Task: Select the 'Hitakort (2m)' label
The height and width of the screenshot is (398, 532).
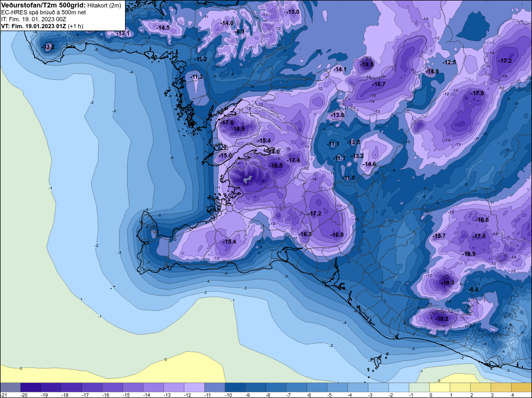Action: click(x=104, y=5)
